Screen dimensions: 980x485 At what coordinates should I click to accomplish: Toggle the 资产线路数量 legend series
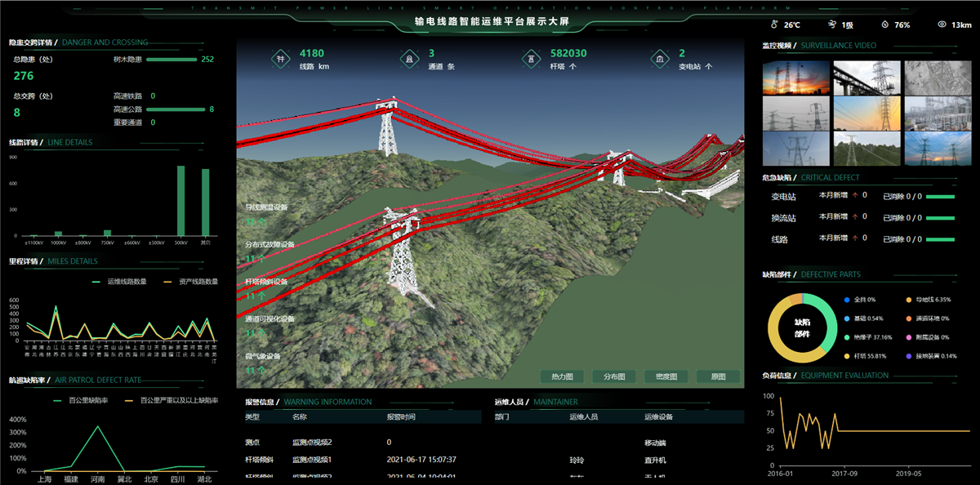191,282
